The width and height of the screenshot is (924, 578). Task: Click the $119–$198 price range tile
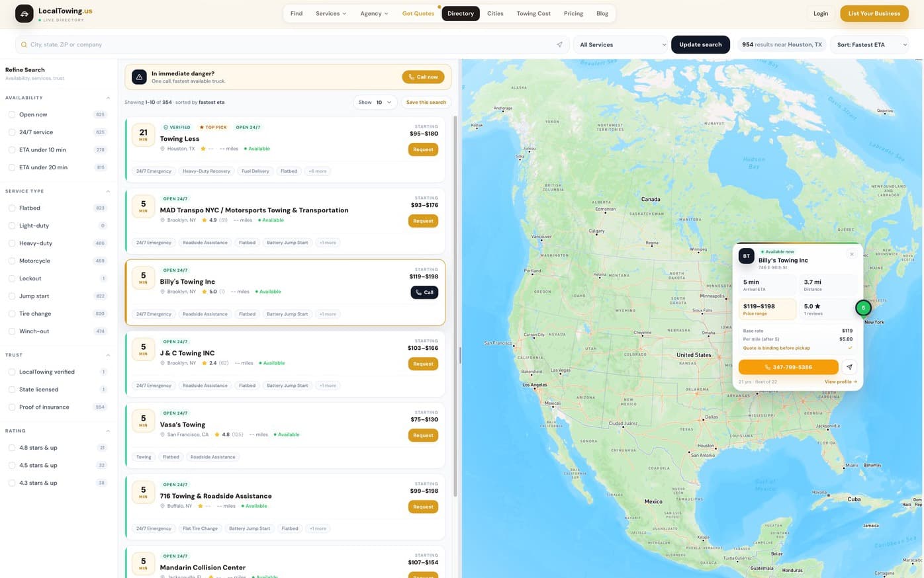(767, 309)
